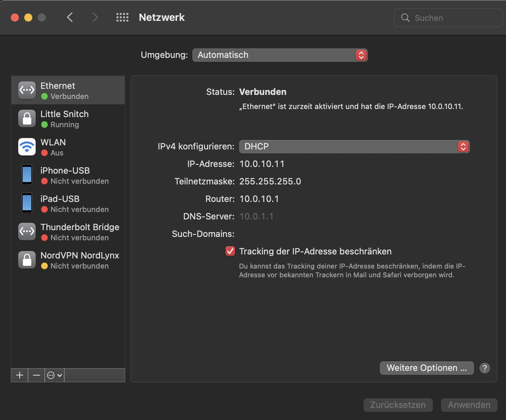506x420 pixels.
Task: Minimize the window with yellow button
Action: tap(28, 17)
